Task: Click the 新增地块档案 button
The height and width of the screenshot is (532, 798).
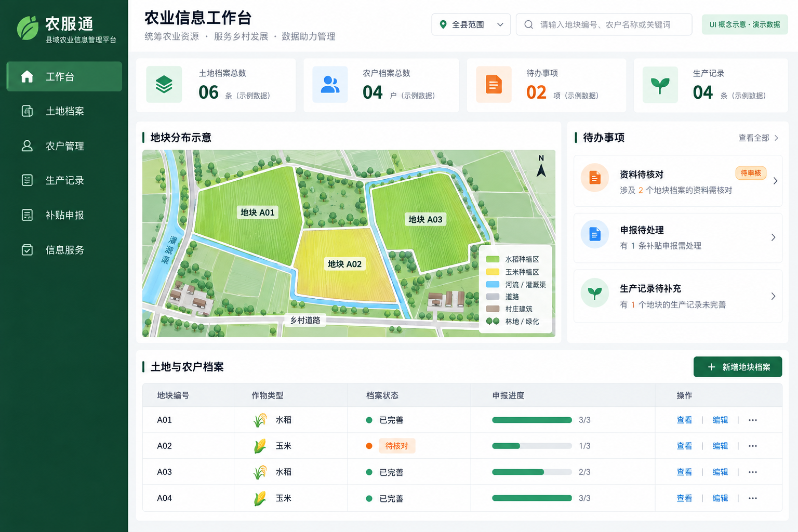Action: coord(738,367)
